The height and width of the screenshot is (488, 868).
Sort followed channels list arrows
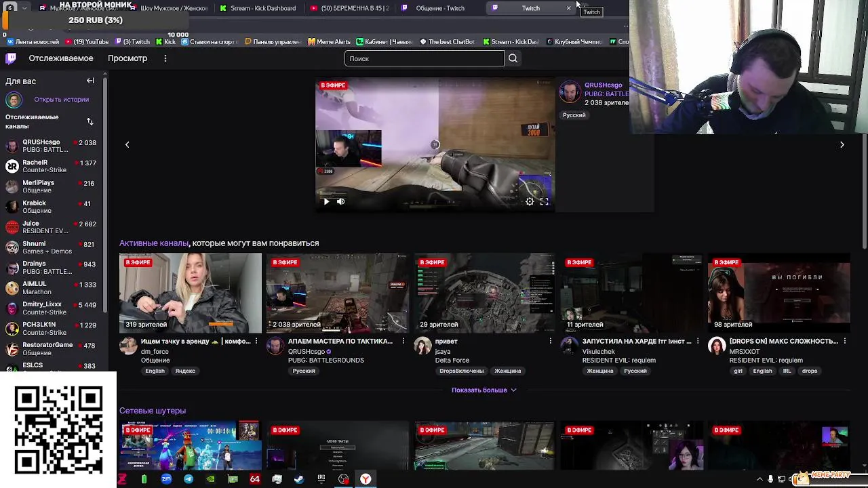click(90, 121)
